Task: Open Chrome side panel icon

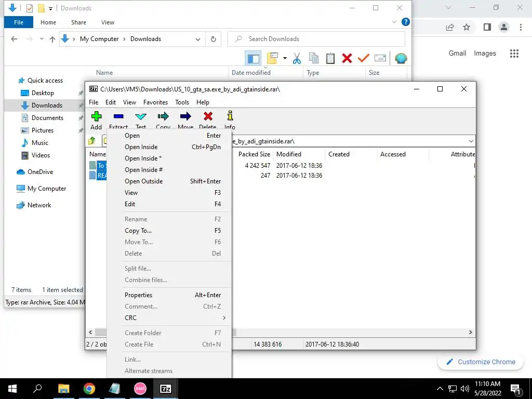Action: pyautogui.click(x=487, y=27)
